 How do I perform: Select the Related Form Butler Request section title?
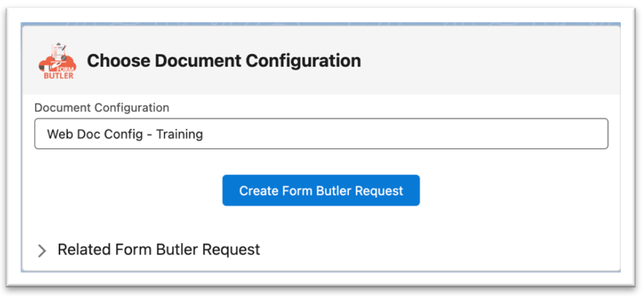click(159, 250)
